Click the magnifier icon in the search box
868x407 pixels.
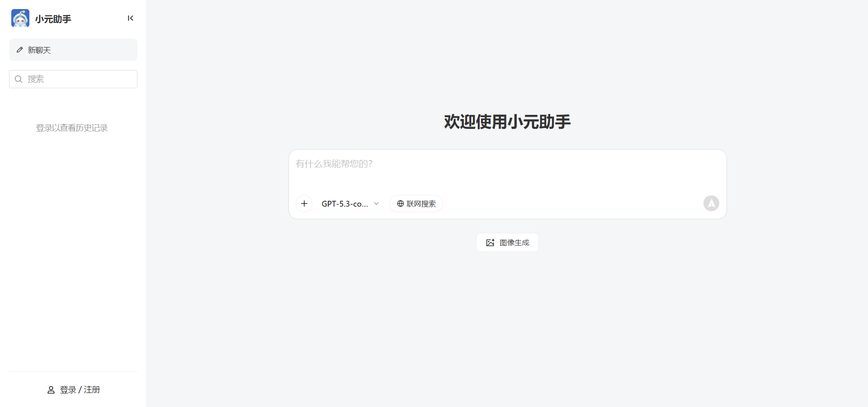coord(19,79)
